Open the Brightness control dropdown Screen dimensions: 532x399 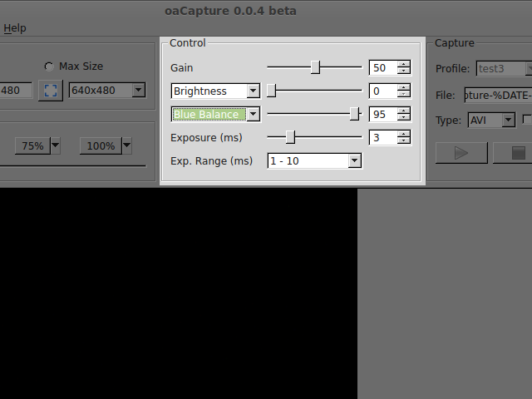click(x=216, y=91)
